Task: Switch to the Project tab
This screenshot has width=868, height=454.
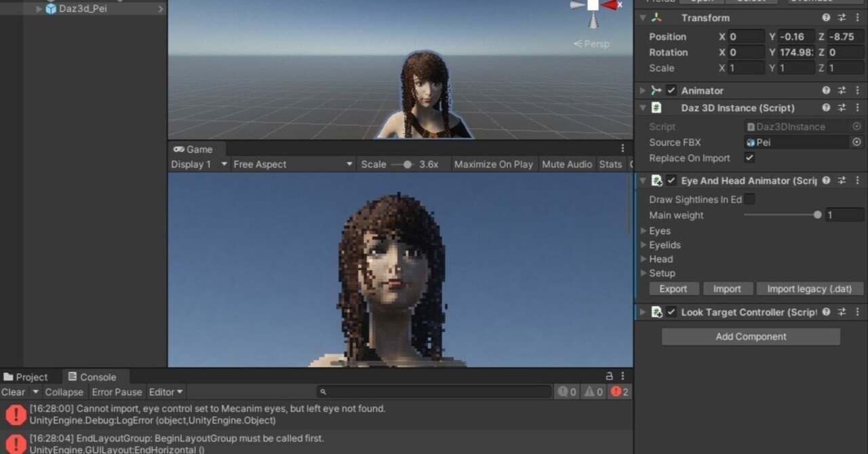Action: pos(27,377)
